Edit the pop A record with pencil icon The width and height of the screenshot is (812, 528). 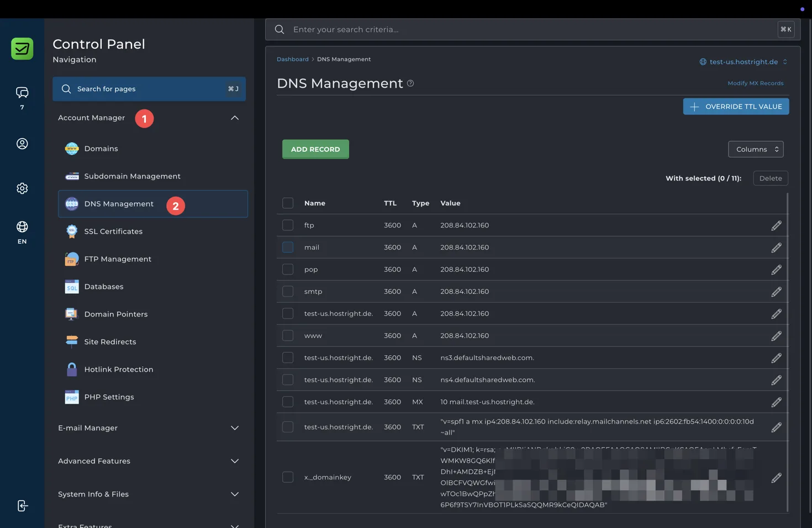(x=776, y=270)
